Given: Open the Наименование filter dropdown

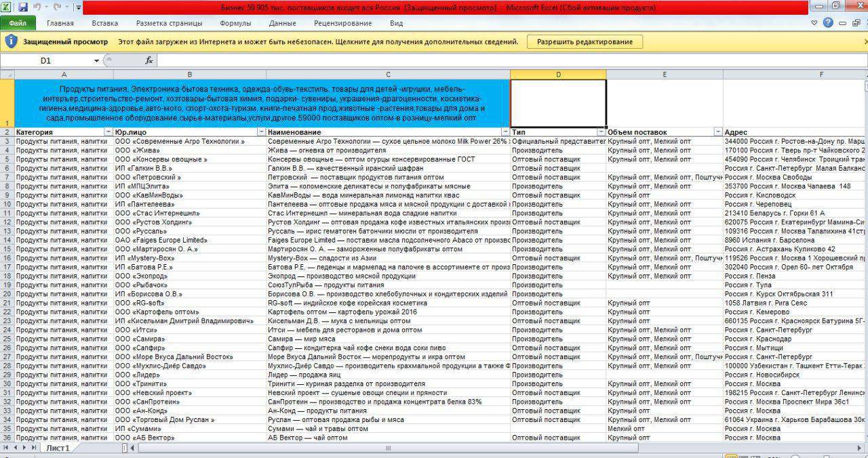Looking at the screenshot, I should point(505,132).
